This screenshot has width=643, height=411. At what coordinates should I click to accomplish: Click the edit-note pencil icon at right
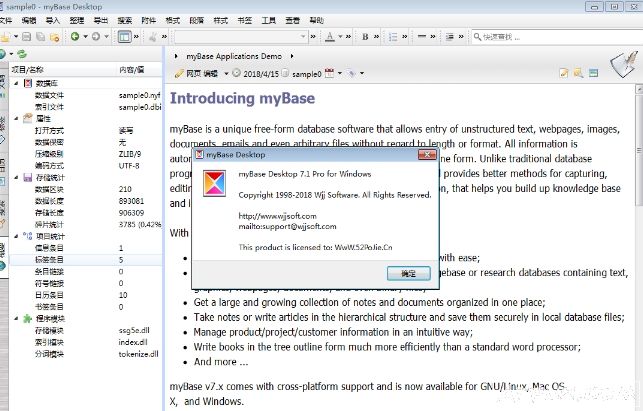point(564,73)
